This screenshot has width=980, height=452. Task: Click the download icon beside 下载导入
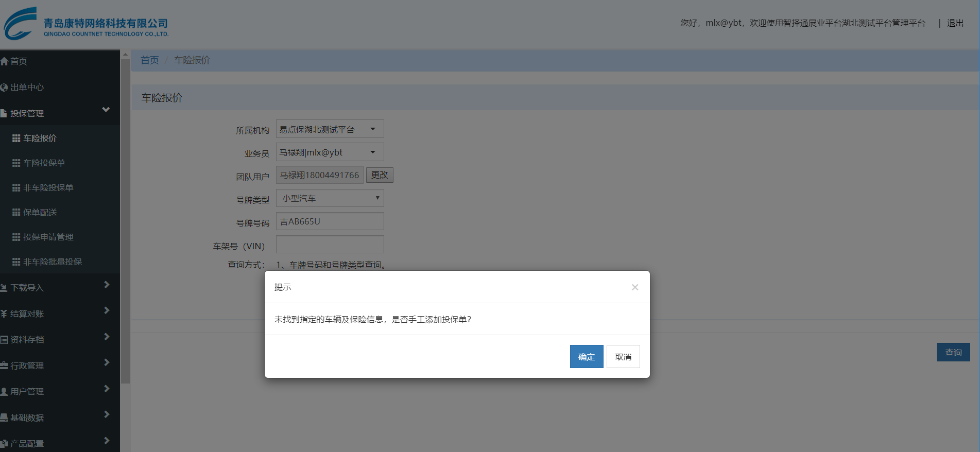(x=4, y=288)
